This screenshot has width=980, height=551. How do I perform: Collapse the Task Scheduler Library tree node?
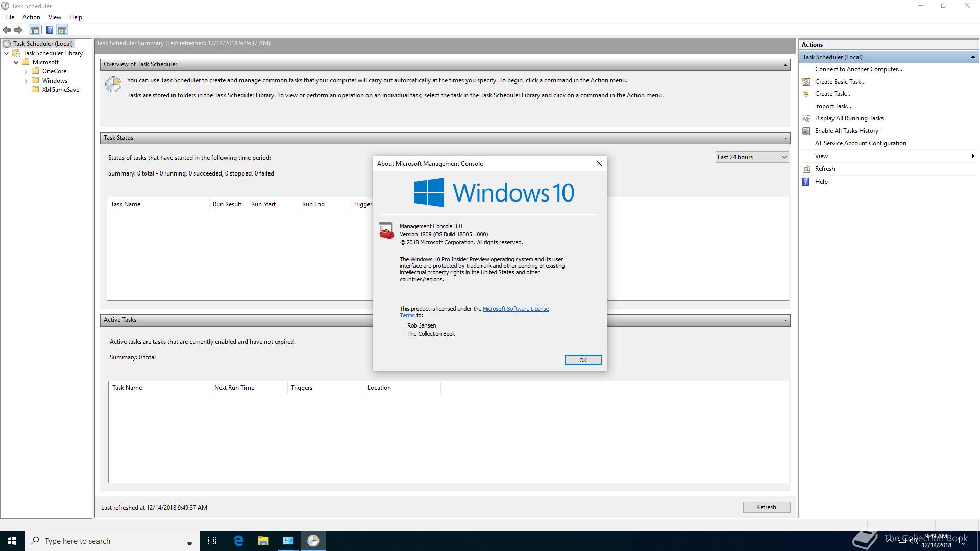(6, 53)
